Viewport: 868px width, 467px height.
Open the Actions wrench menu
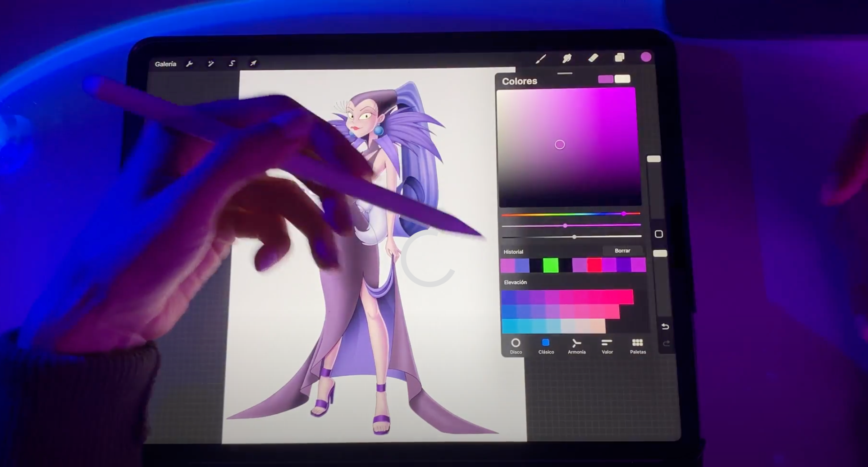point(190,64)
